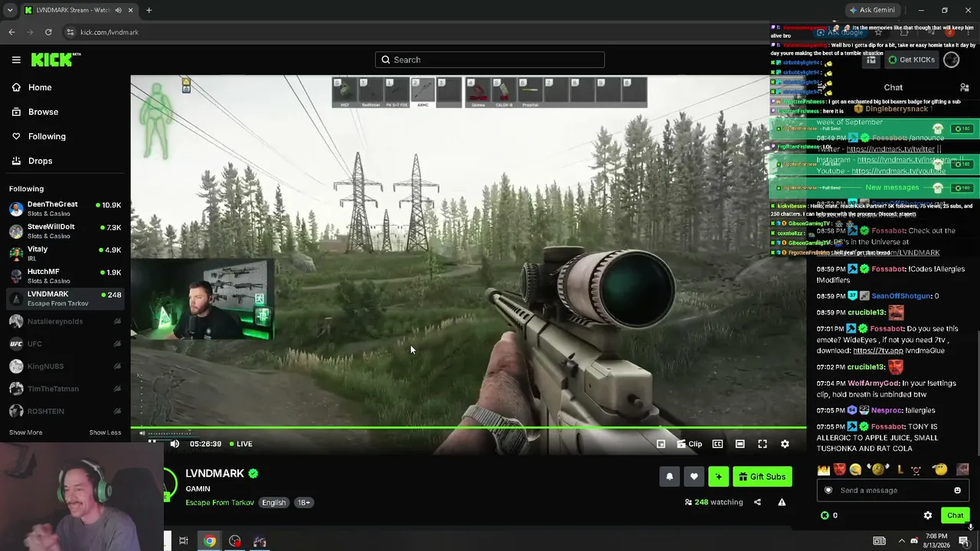The height and width of the screenshot is (551, 980).
Task: Open the user profile avatar menu
Action: (x=952, y=60)
